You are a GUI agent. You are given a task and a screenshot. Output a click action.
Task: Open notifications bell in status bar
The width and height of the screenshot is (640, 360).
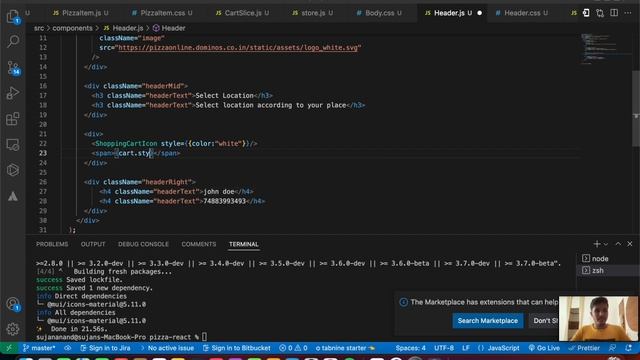coord(629,348)
